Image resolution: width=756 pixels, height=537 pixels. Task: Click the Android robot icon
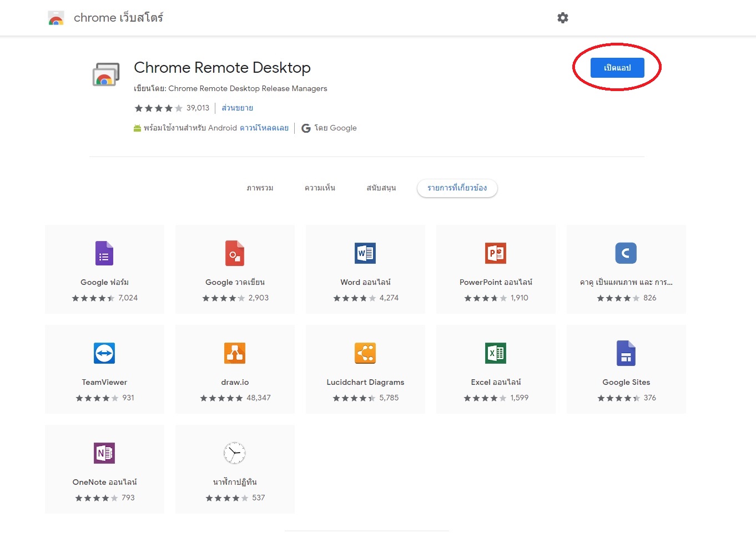pos(137,128)
